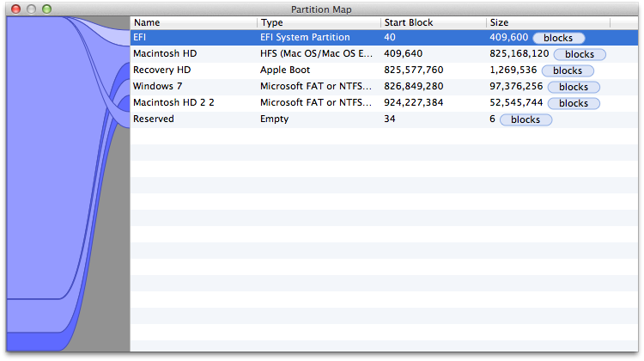Image resolution: width=644 pixels, height=361 pixels.
Task: Click the size value 6 in Reserved row
Action: pyautogui.click(x=493, y=119)
